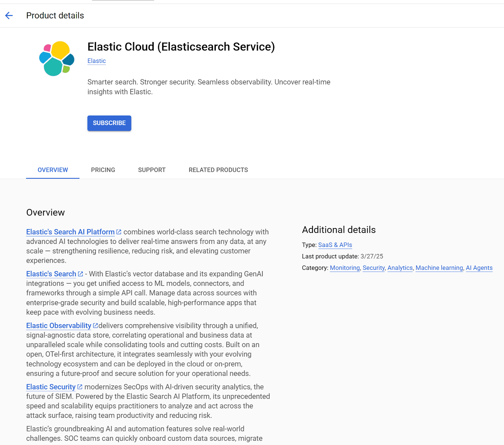Open the Monitoring category link
Image resolution: width=504 pixels, height=445 pixels.
pos(345,268)
